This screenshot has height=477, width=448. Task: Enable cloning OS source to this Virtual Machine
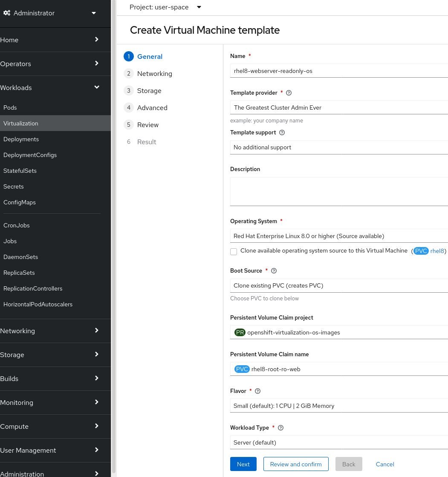(234, 252)
